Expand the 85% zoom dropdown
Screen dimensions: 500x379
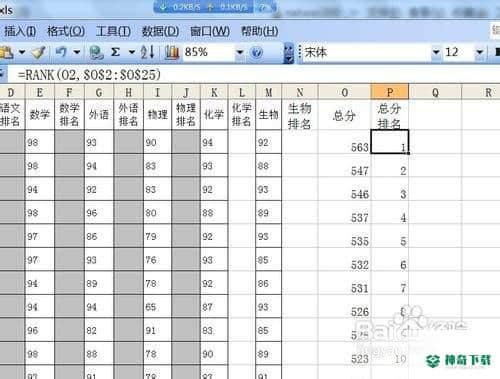239,52
